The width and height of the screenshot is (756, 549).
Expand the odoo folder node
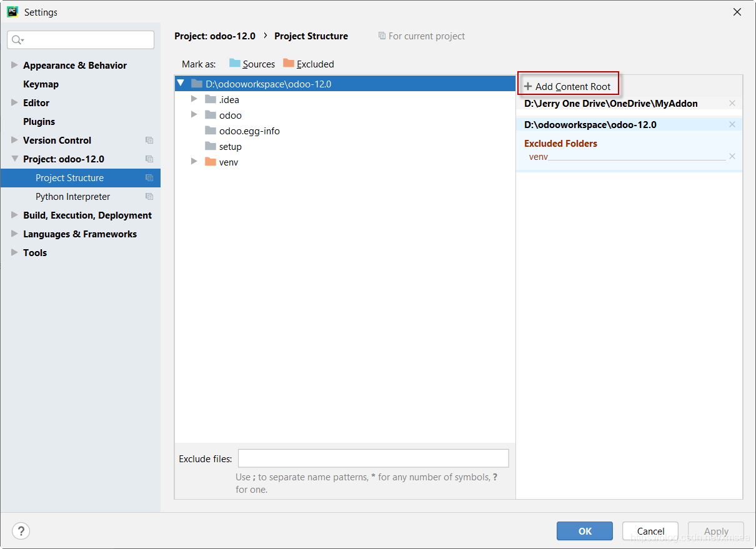pos(194,114)
